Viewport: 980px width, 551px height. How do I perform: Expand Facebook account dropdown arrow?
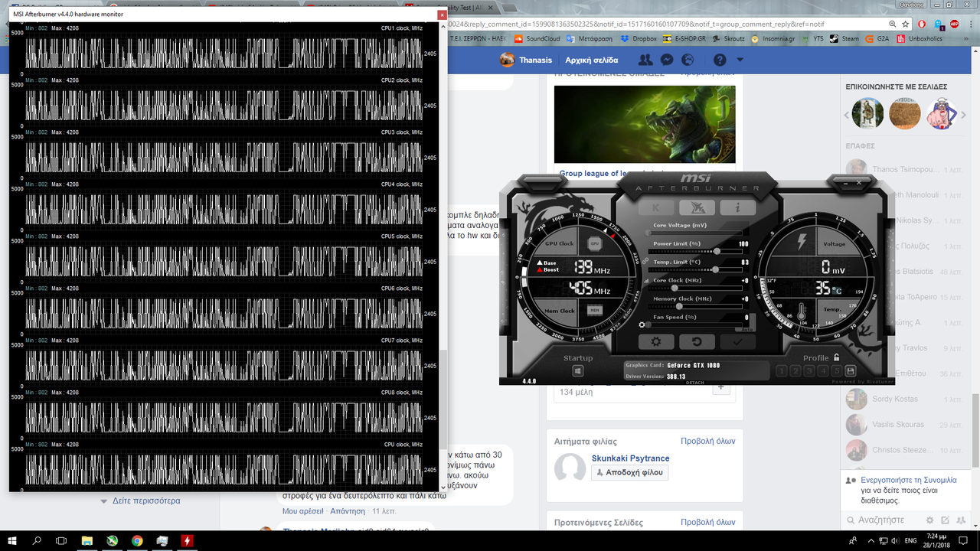(x=740, y=60)
